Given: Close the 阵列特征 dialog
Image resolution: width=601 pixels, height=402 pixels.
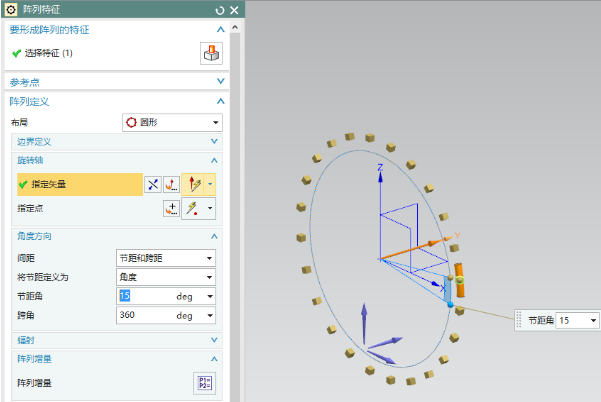Looking at the screenshot, I should 234,10.
